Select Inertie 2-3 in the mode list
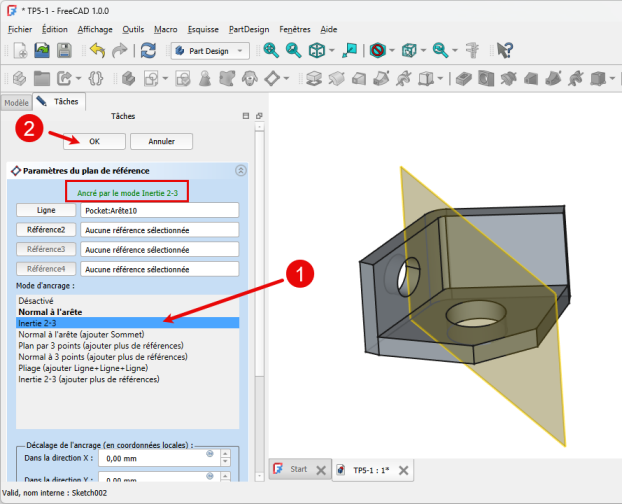Viewport: 622px width, 504px height. (38, 323)
